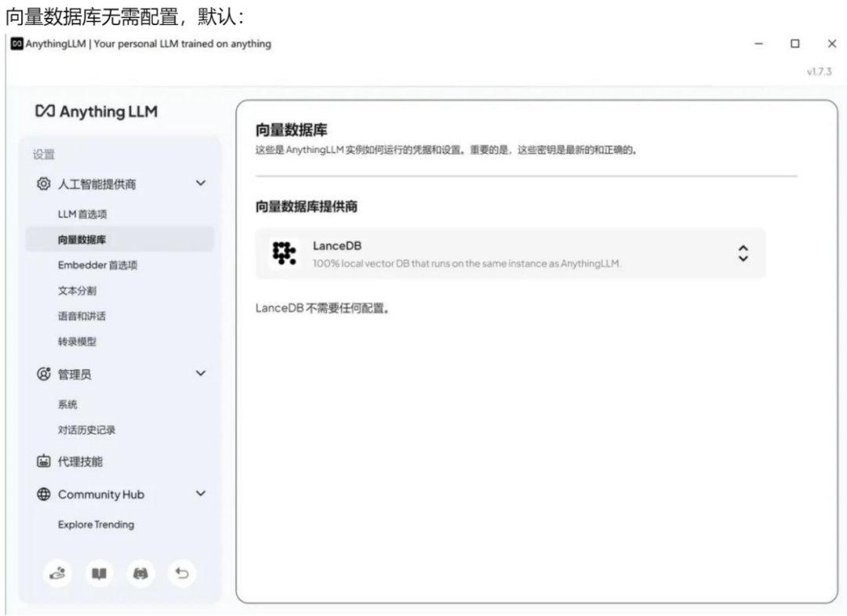
Task: Collapse the 人工智能提供商 section chevron
Action: pyautogui.click(x=201, y=183)
